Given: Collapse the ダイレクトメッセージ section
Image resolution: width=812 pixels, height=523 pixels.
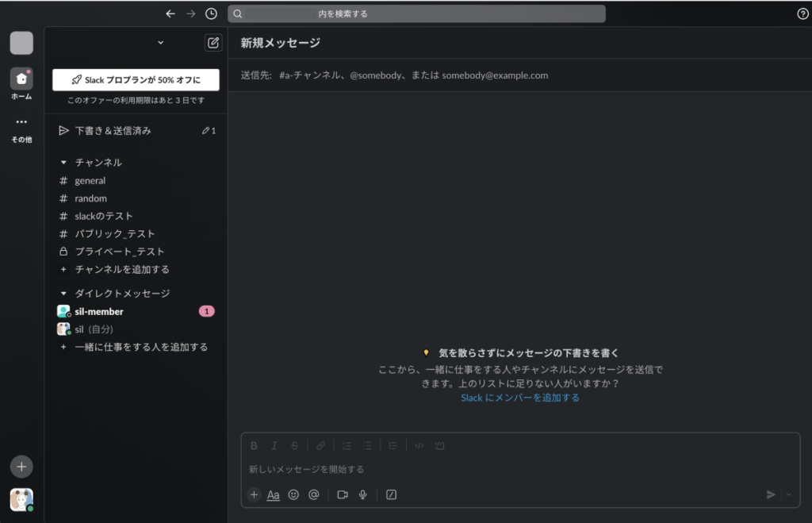Looking at the screenshot, I should pyautogui.click(x=64, y=294).
